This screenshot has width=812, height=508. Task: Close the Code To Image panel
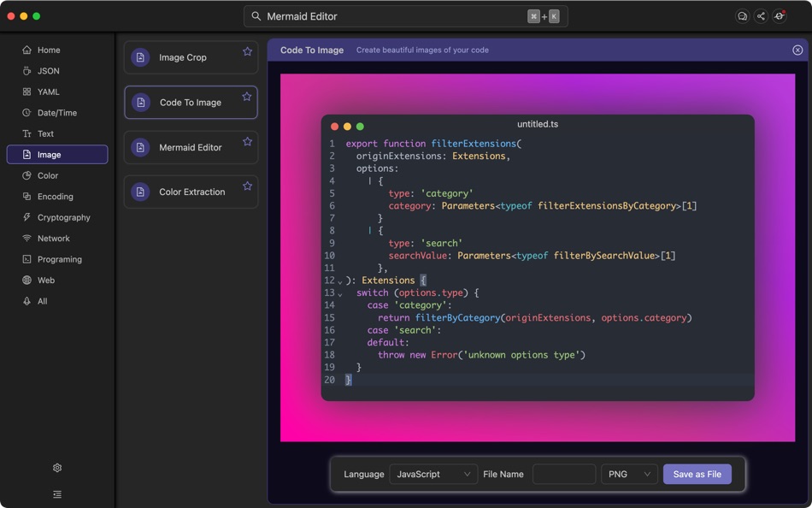coord(797,50)
